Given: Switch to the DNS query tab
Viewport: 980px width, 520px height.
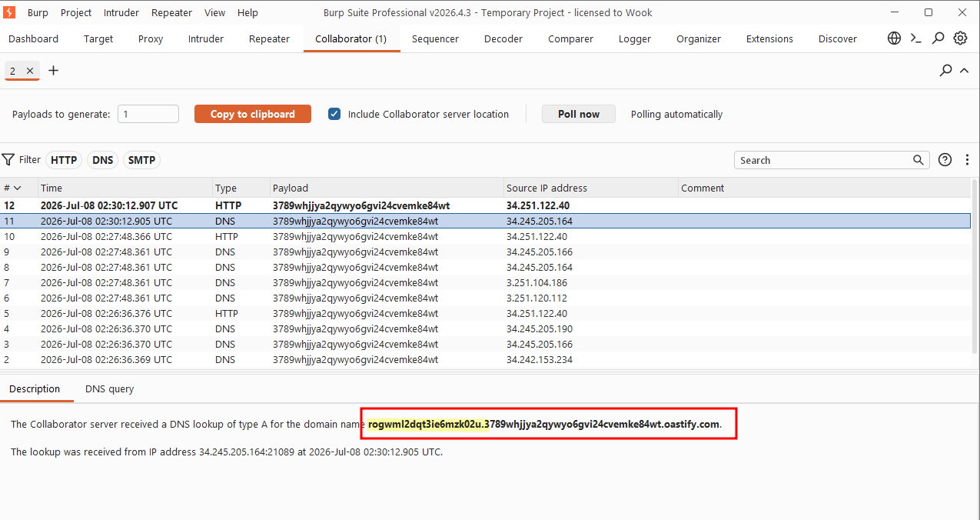Looking at the screenshot, I should pos(109,389).
